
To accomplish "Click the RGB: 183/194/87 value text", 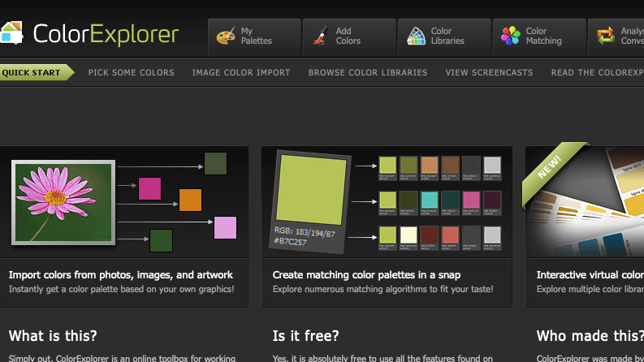I will click(305, 232).
